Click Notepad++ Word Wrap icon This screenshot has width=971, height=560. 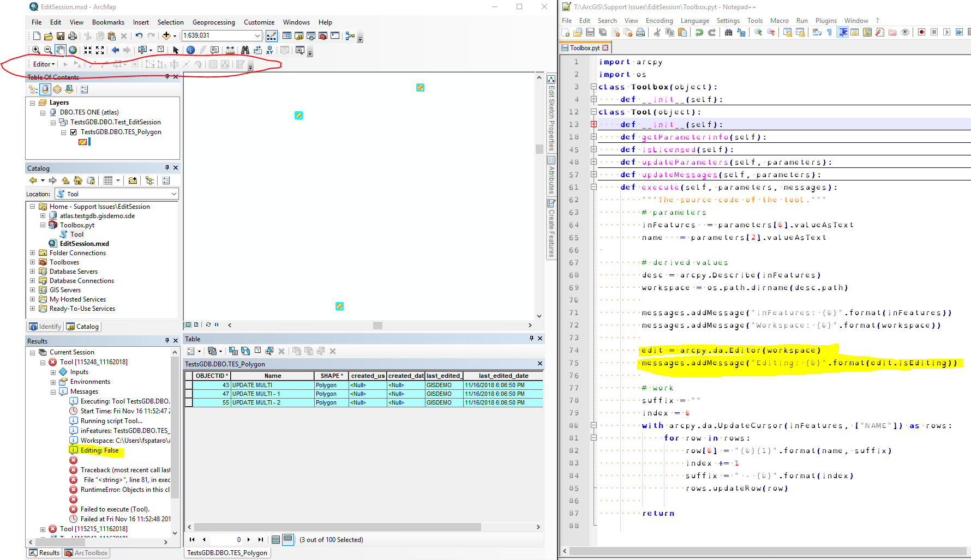coord(817,33)
